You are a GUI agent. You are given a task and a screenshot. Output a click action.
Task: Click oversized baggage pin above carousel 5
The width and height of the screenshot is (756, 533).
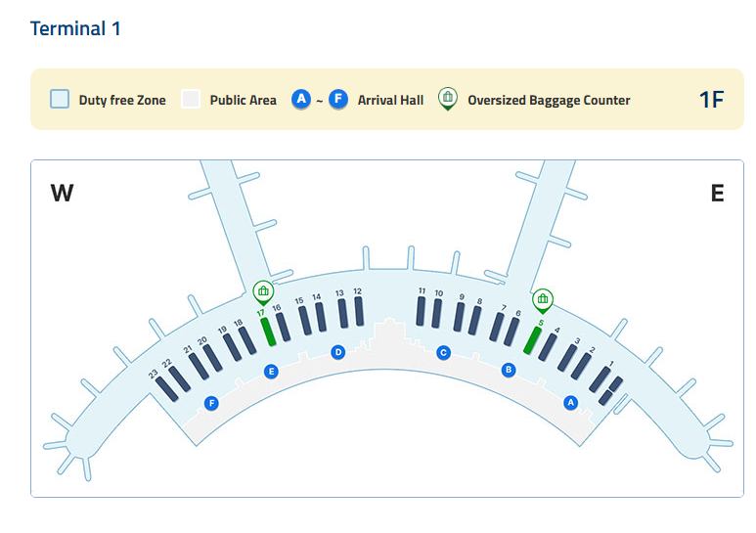543,298
